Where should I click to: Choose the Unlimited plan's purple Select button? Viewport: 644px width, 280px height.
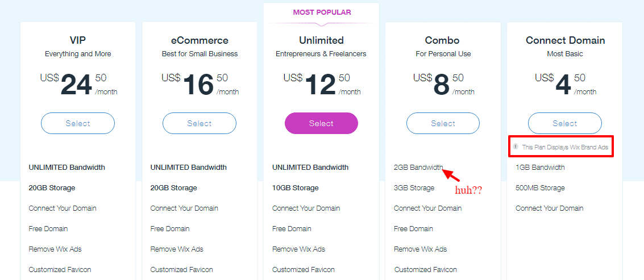point(321,123)
